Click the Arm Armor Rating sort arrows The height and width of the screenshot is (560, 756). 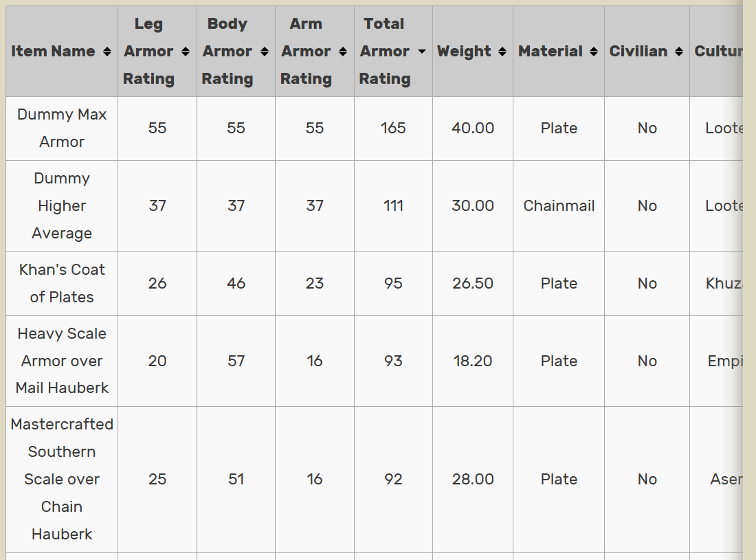[x=343, y=52]
